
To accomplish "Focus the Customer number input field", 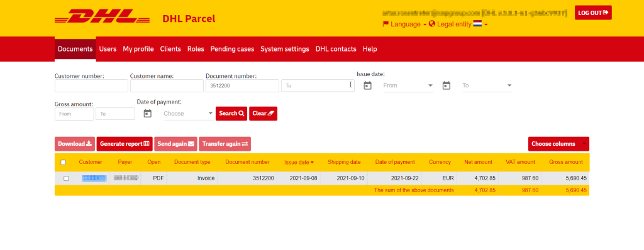I will click(x=91, y=86).
